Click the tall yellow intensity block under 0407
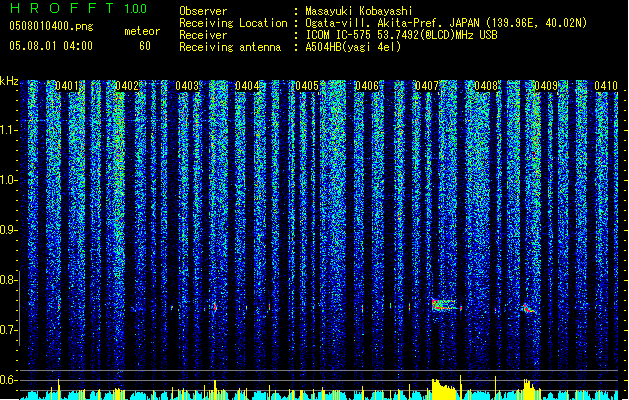Image resolution: width=629 pixels, height=400 pixels. tap(444, 389)
